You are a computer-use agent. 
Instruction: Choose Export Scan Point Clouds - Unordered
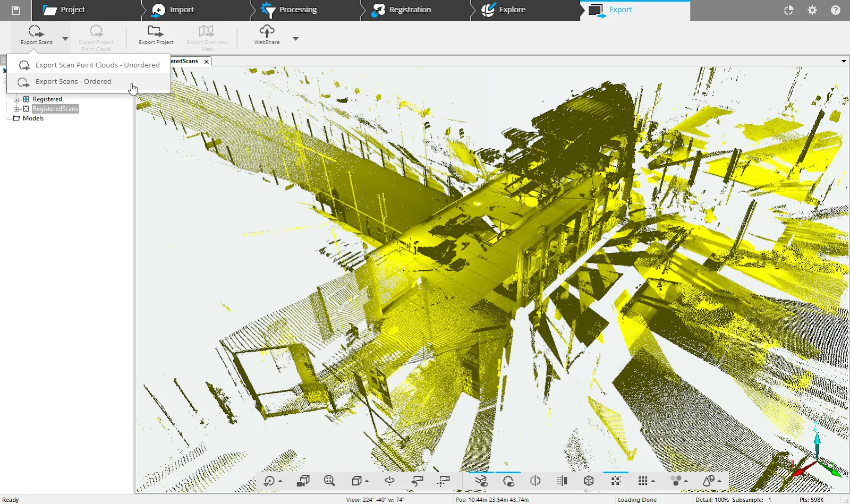[x=89, y=65]
